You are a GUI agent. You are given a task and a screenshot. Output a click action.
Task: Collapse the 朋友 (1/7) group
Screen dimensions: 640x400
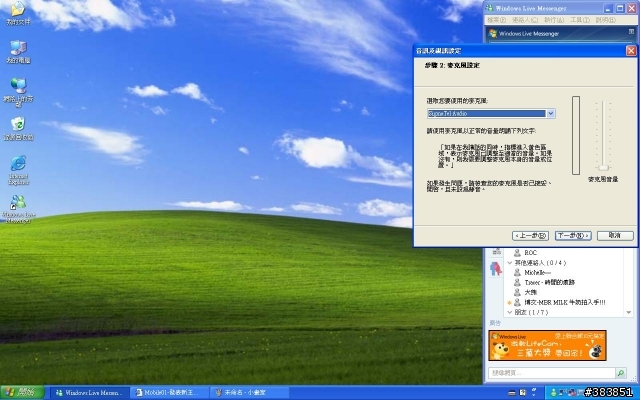[x=509, y=312]
